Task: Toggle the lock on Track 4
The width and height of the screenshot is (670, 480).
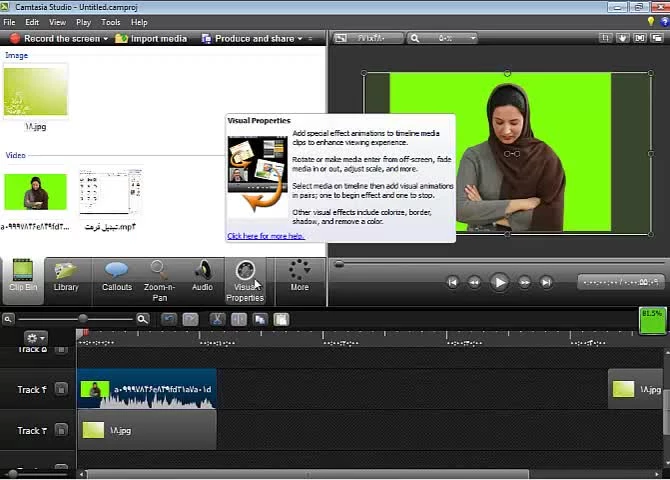Action: click(61, 390)
